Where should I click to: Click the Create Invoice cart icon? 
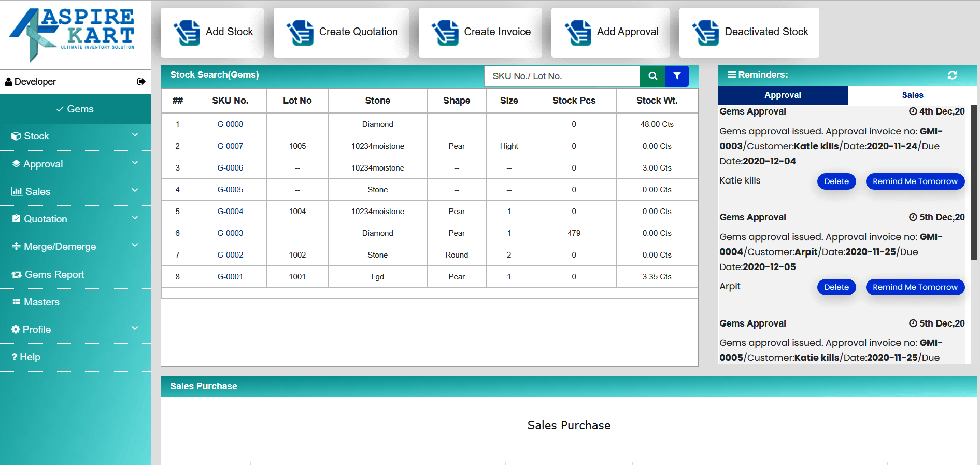click(445, 33)
